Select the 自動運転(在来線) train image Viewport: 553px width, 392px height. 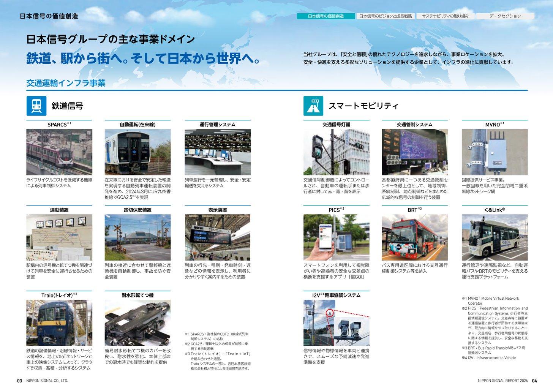click(137, 152)
